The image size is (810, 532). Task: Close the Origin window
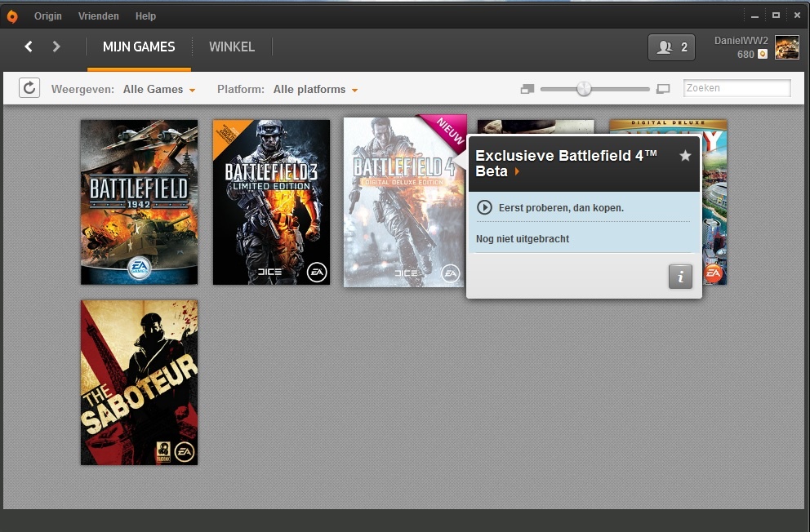[x=797, y=16]
